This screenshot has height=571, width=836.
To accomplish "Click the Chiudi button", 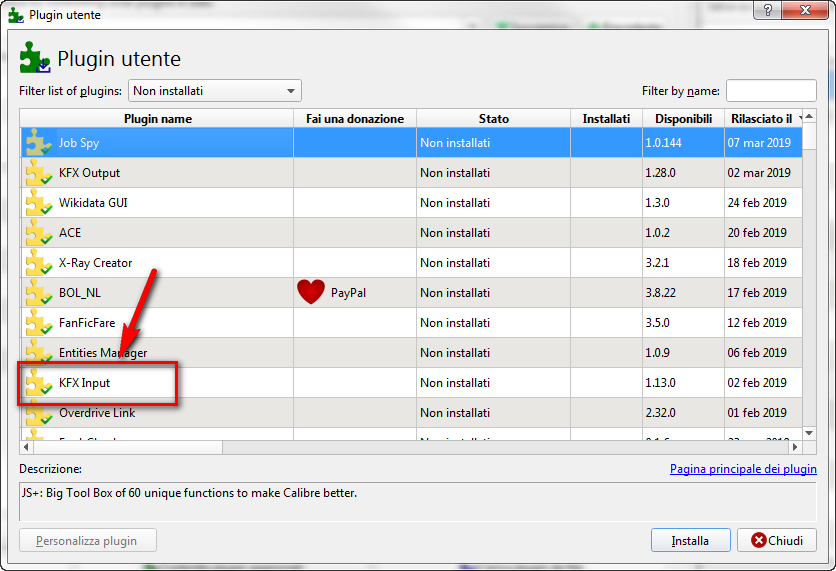I will pos(777,541).
